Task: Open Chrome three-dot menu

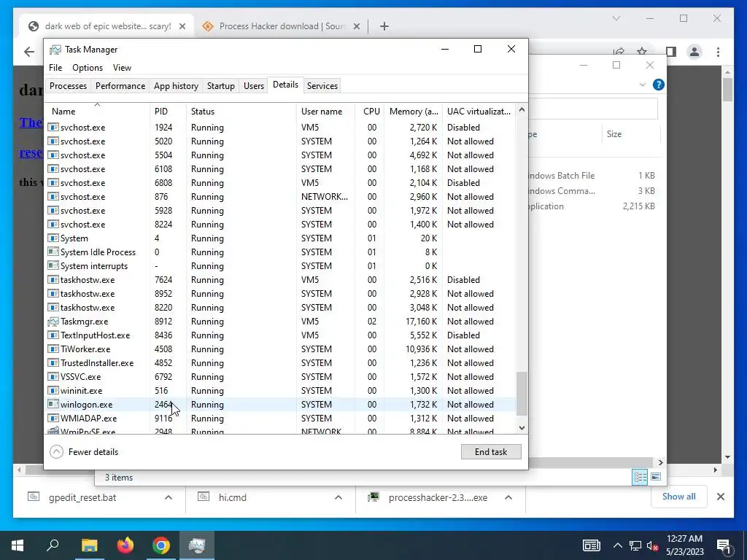Action: [x=718, y=52]
